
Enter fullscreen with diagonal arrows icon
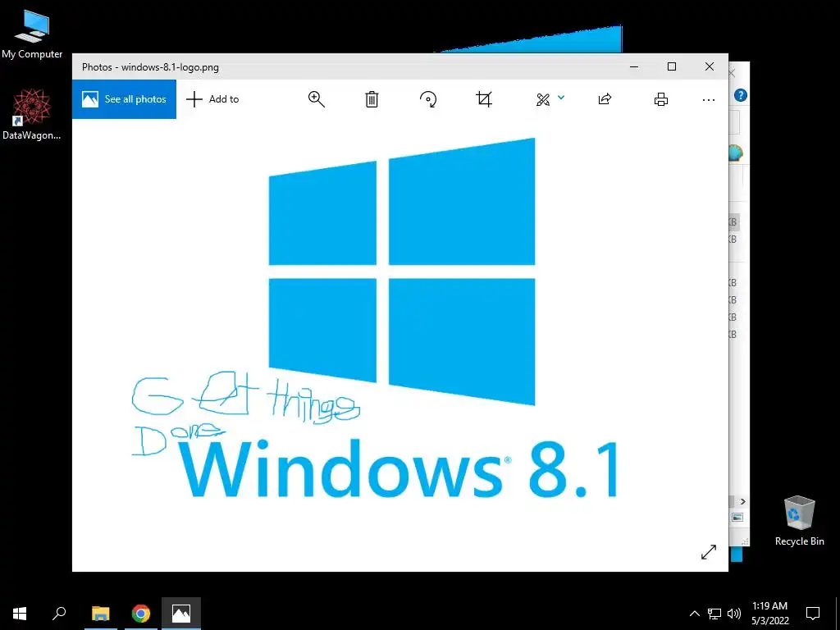pos(708,552)
